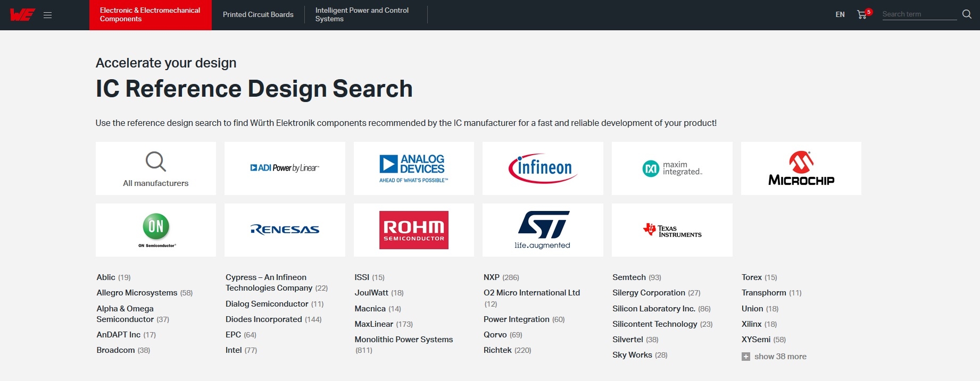Select the Texas Instruments logo tile
980x381 pixels.
tap(672, 230)
